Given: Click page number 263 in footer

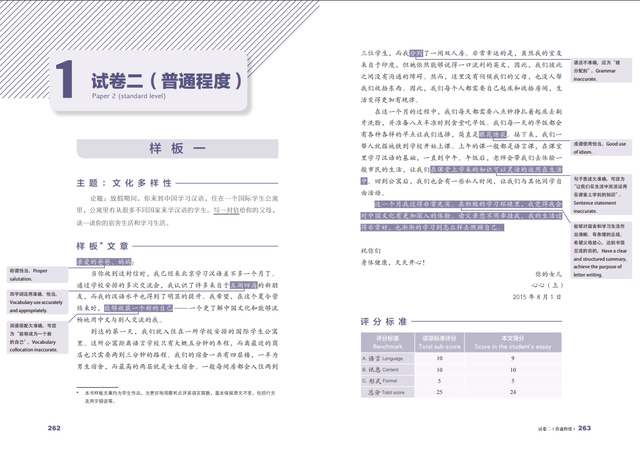Looking at the screenshot, I should (x=584, y=428).
